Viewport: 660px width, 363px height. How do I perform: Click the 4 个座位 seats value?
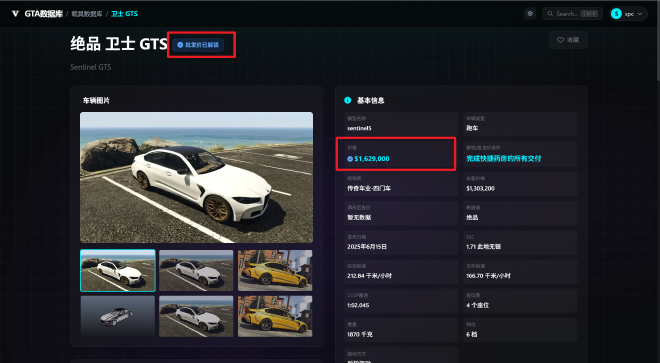(477, 305)
